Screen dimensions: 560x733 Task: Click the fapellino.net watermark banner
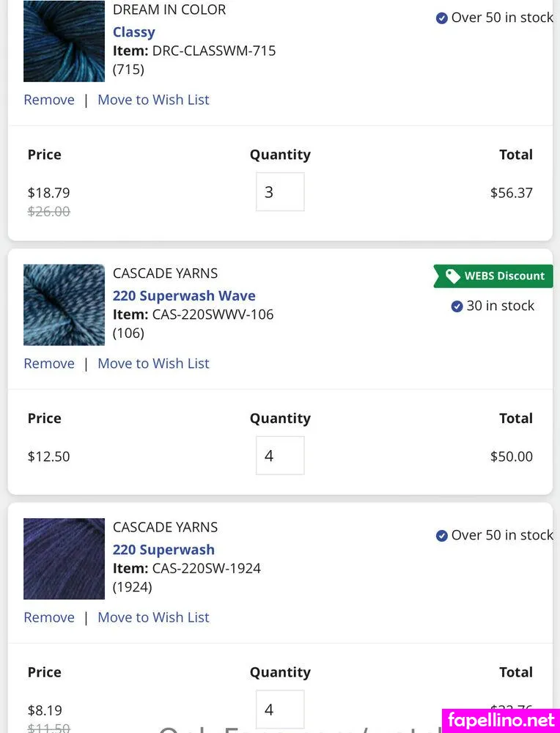[x=501, y=720]
